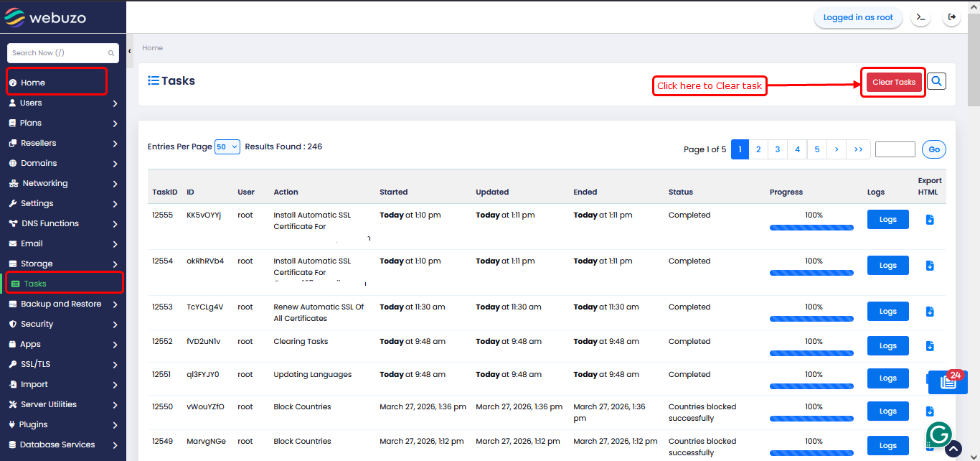The height and width of the screenshot is (461, 980).
Task: View Logs for task 12554
Action: point(887,266)
